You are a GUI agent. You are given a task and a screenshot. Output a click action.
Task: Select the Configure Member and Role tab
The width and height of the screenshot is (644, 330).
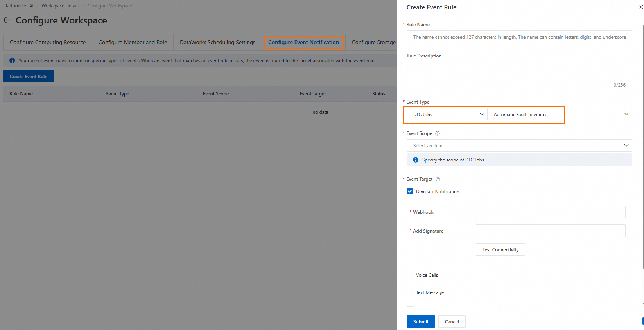(x=133, y=42)
